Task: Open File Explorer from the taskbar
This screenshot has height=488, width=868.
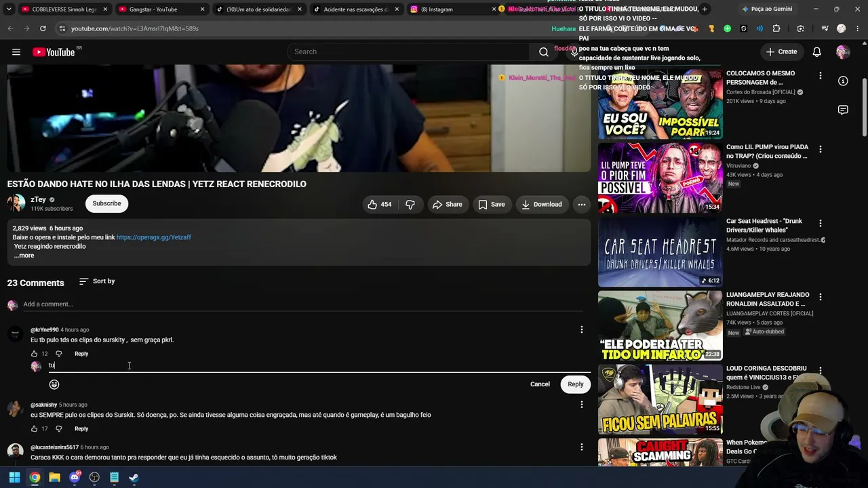Action: 54,477
